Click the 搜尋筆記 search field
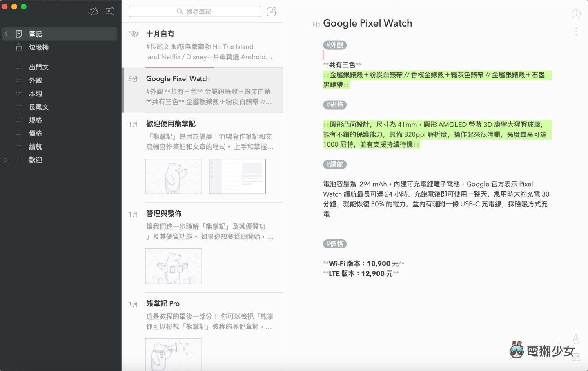Viewport: 588px width, 371px height. (x=195, y=11)
